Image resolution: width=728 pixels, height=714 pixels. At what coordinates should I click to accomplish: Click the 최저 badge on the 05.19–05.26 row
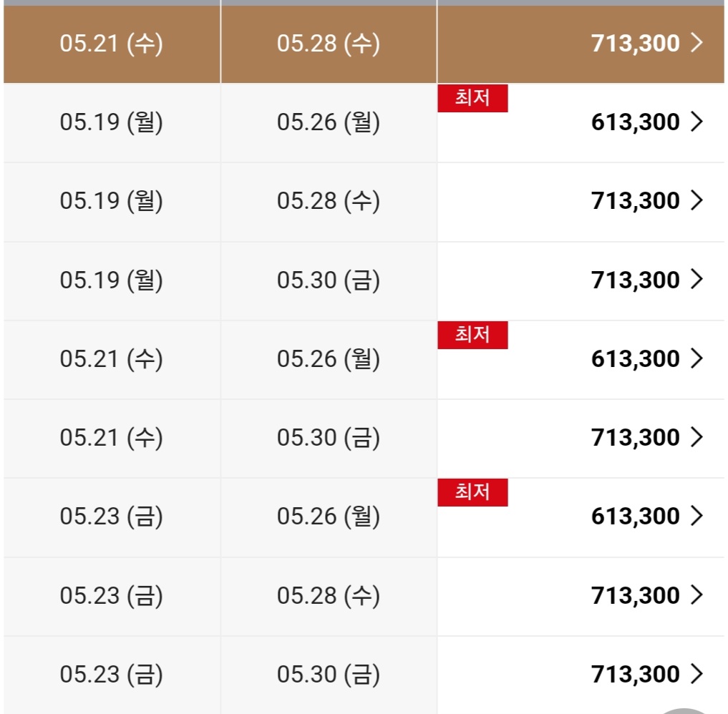472,98
